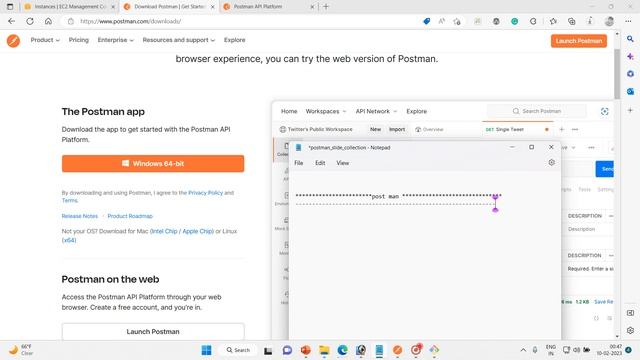Open the Privacy Policy link
The width and height of the screenshot is (640, 360).
(x=205, y=193)
